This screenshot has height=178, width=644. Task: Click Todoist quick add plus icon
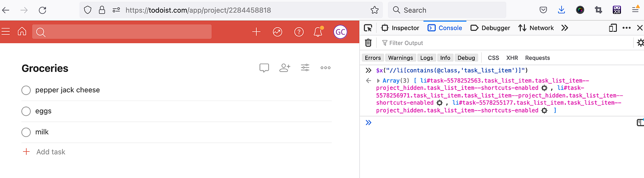pos(256,31)
